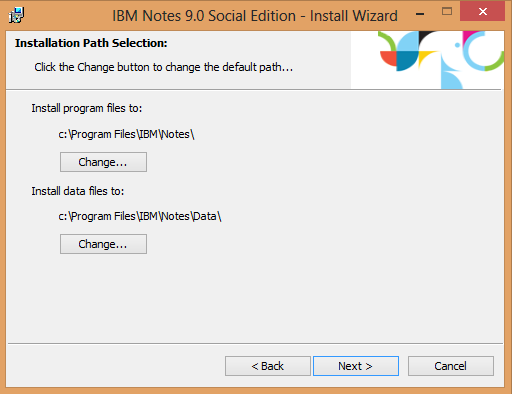The height and width of the screenshot is (394, 512).
Task: Cancel the IBM Notes installation
Action: (x=451, y=366)
